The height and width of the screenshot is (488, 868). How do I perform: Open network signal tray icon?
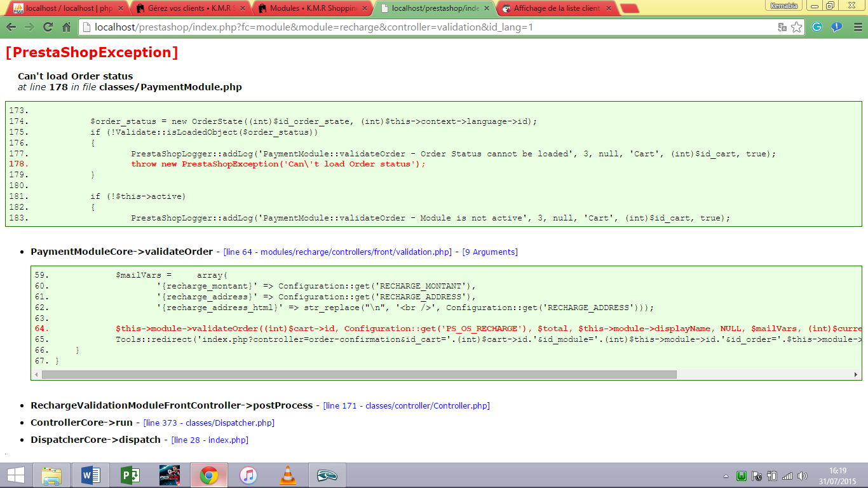(x=787, y=476)
